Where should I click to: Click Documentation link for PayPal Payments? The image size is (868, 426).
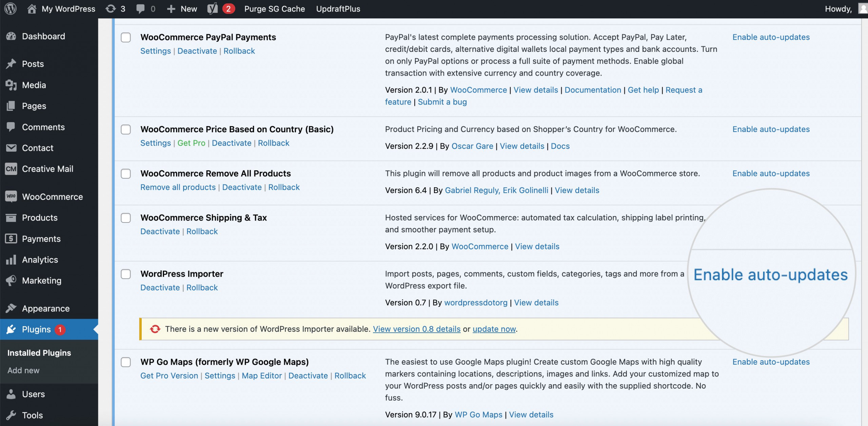(593, 90)
